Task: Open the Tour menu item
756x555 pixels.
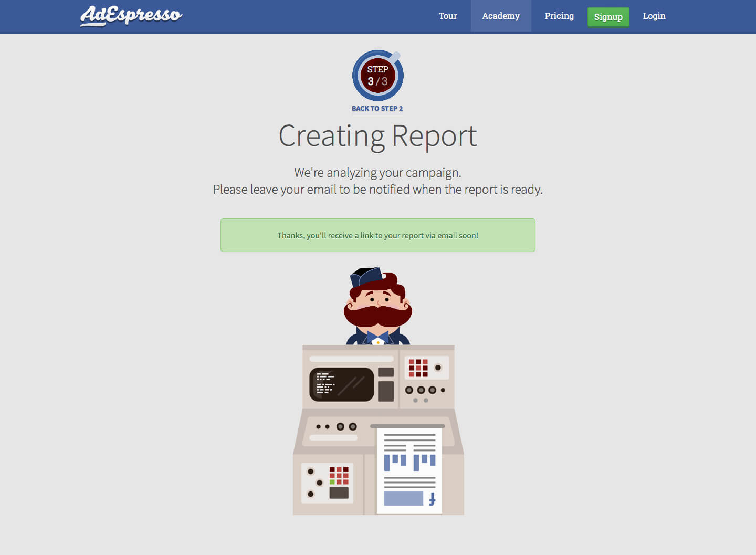Action: point(448,16)
